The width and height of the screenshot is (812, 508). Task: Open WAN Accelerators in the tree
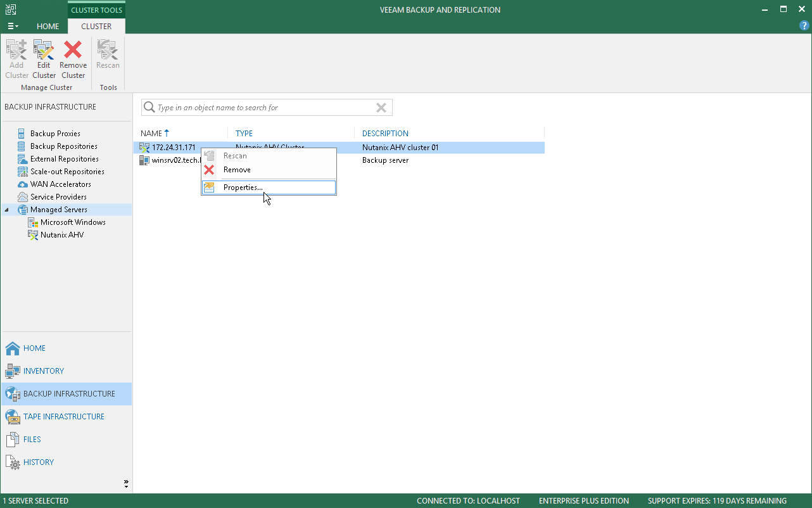tap(61, 184)
